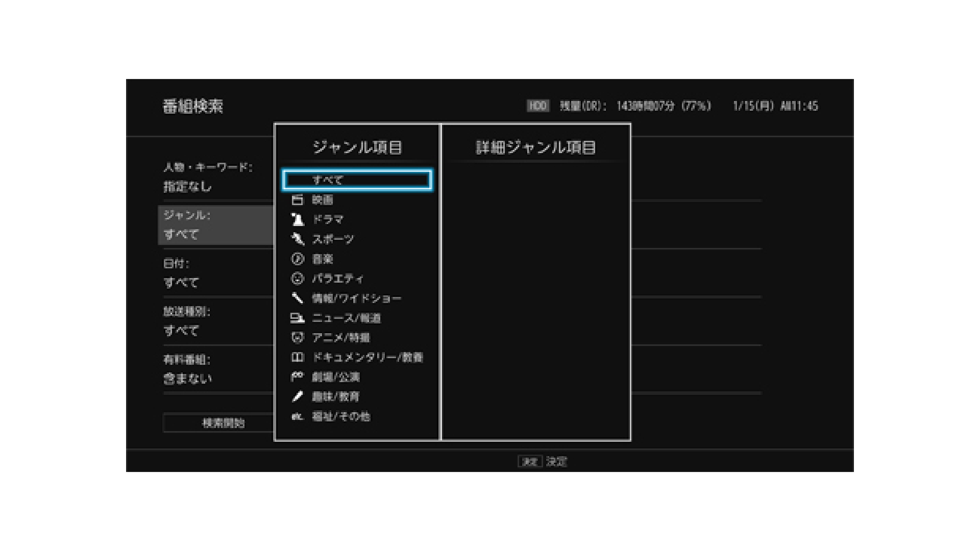Image resolution: width=980 pixels, height=551 pixels.
Task: Select the movie (映画) genre icon
Action: tap(297, 200)
